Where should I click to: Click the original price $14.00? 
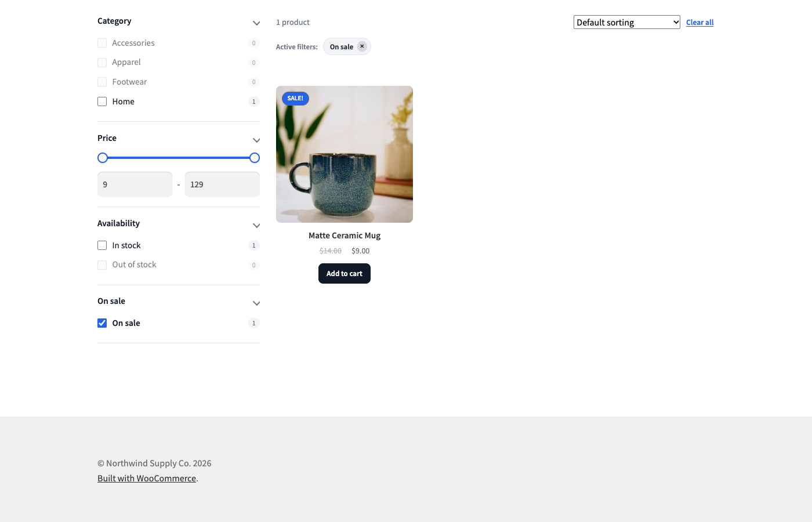point(331,251)
